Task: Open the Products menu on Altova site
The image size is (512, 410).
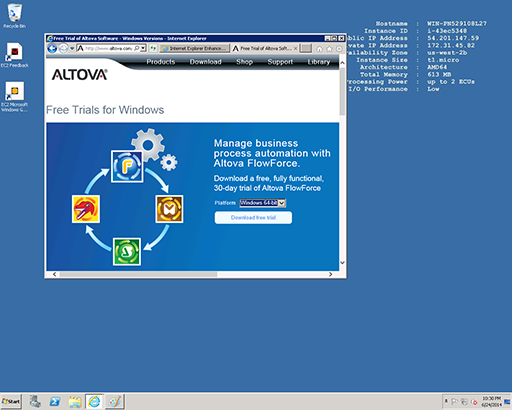Action: pyautogui.click(x=161, y=62)
